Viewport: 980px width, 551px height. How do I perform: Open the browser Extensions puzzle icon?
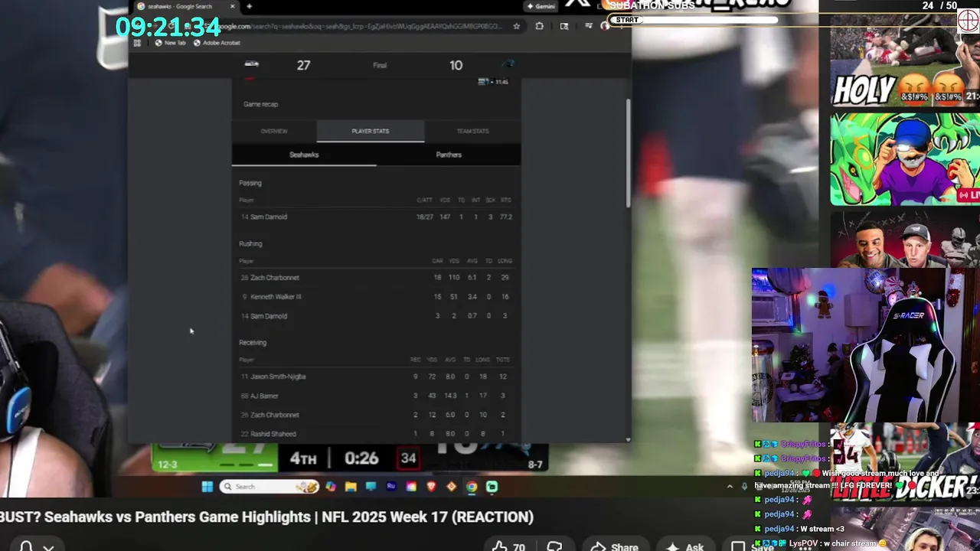point(540,26)
